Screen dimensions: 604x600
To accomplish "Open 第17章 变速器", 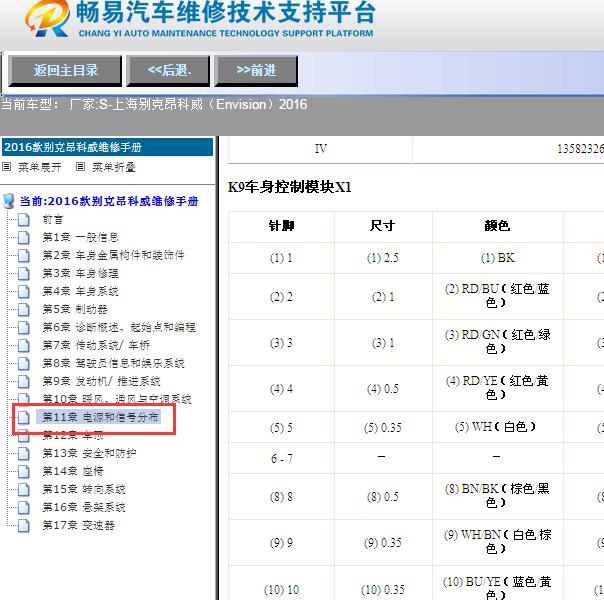I will [78, 525].
